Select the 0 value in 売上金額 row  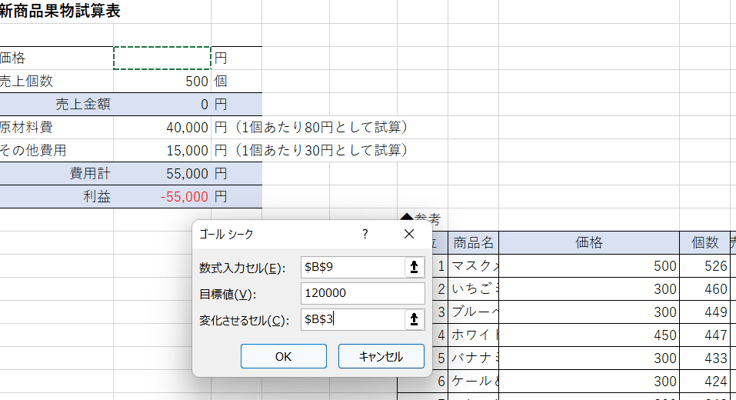coord(162,104)
